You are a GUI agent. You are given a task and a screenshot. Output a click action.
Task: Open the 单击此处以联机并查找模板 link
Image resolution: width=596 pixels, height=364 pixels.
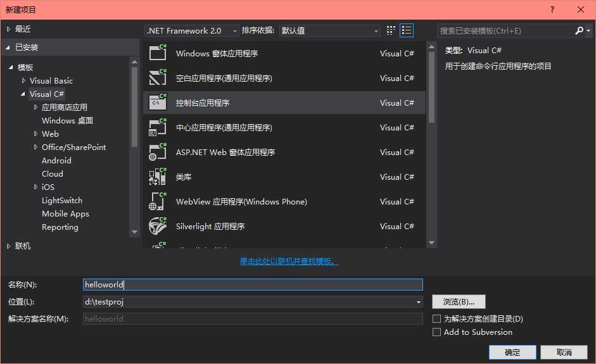[289, 261]
